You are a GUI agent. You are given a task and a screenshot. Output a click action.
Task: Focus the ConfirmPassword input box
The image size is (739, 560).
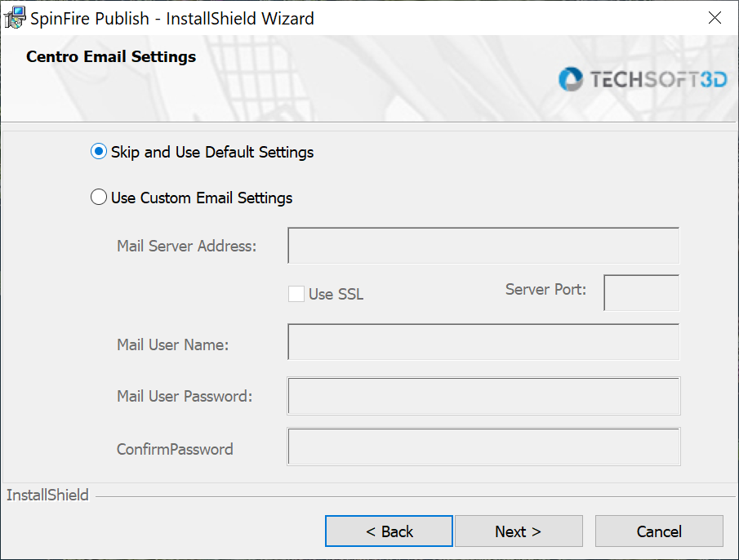coord(483,447)
